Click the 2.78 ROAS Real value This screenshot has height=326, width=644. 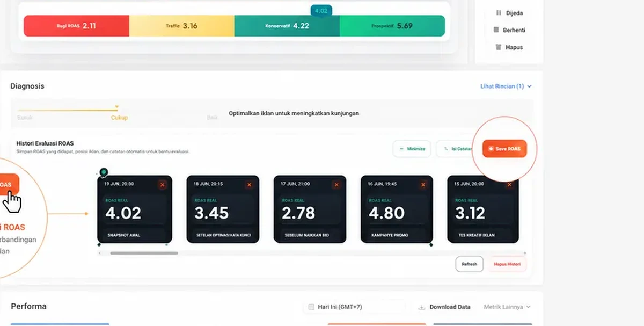point(298,213)
